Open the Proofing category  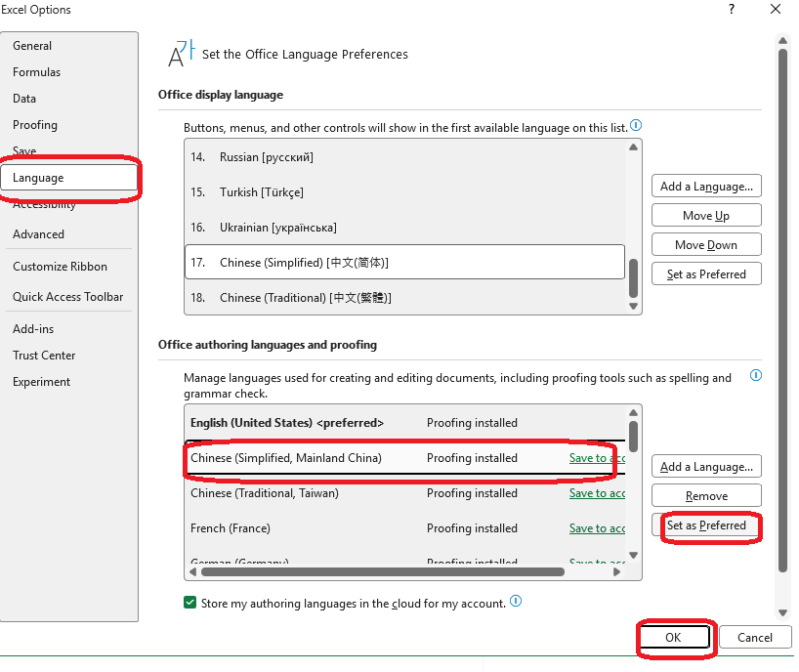68,125
